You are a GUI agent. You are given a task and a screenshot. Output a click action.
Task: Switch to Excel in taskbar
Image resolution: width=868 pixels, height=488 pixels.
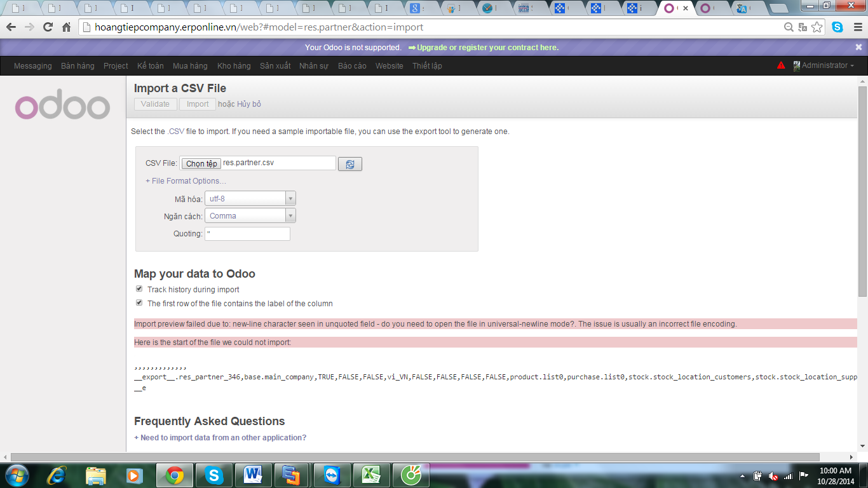tap(370, 475)
